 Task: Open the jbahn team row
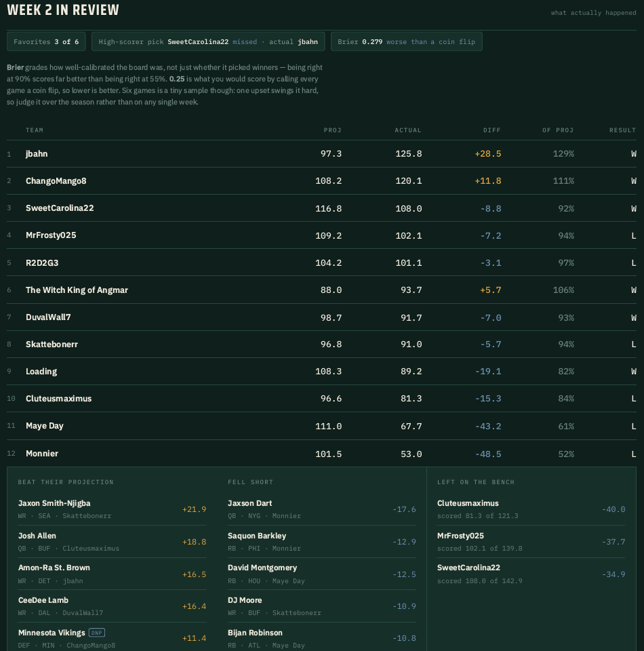[x=321, y=154]
